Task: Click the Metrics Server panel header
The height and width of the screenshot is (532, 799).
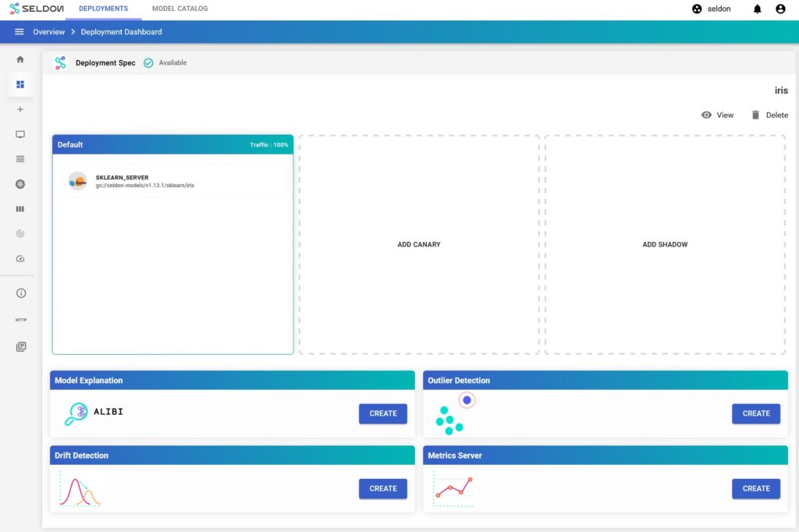Action: (605, 455)
